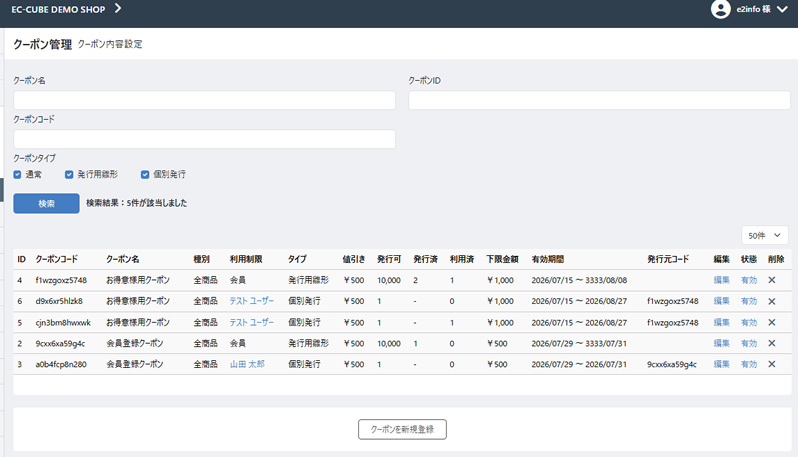The image size is (798, 457).
Task: Click the 発行元コード column header
Action: (x=668, y=259)
